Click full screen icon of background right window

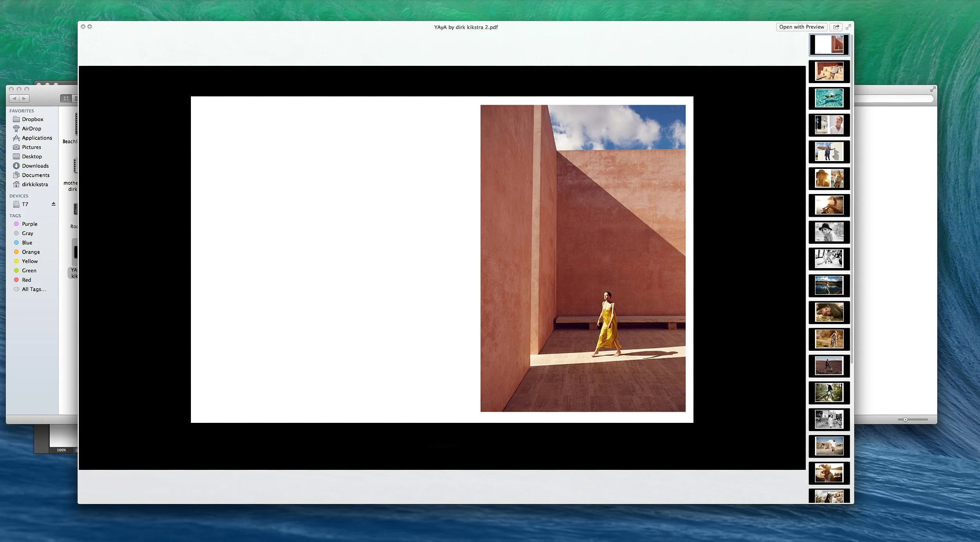pos(933,89)
